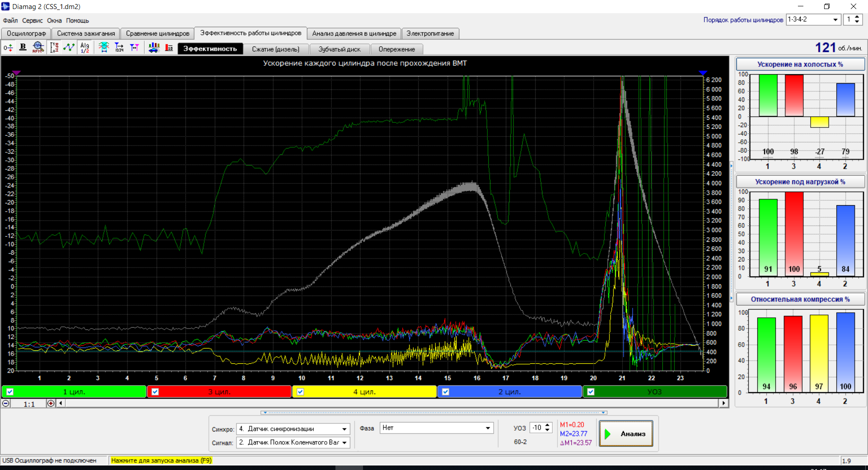
Task: Toggle the 4 цил. checkbox
Action: 300,392
